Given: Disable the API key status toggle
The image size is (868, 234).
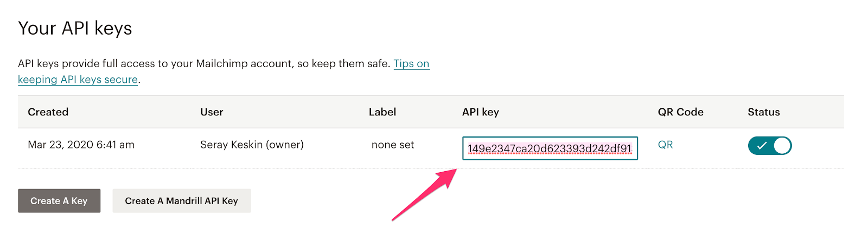Looking at the screenshot, I should pos(769,146).
